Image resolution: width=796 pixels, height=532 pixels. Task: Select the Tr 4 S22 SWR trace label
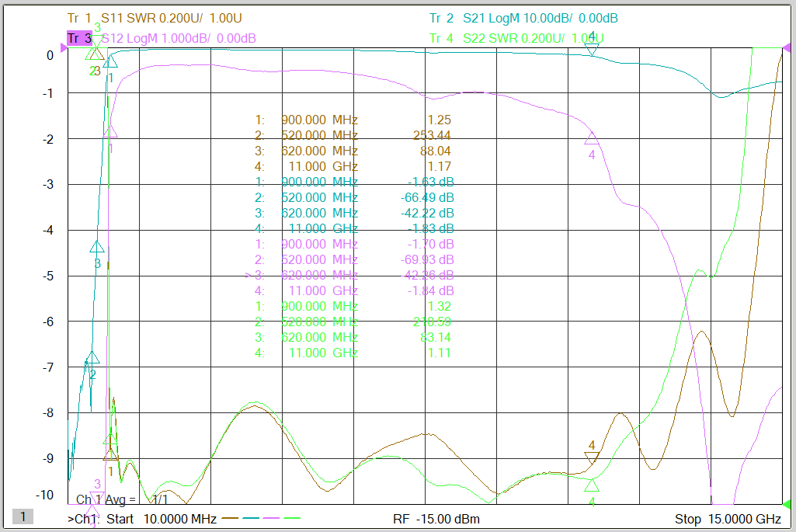pyautogui.click(x=516, y=38)
